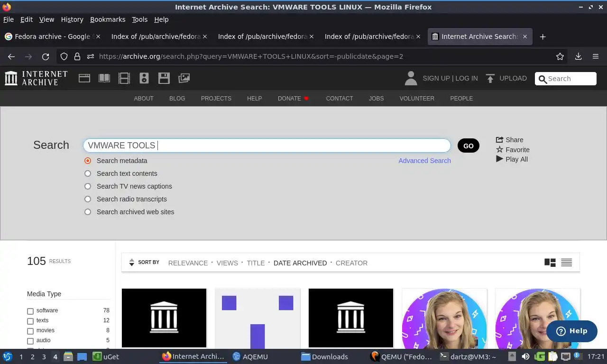The height and width of the screenshot is (364, 607).
Task: Focus the VMWARE TOOLS search field
Action: (x=267, y=146)
